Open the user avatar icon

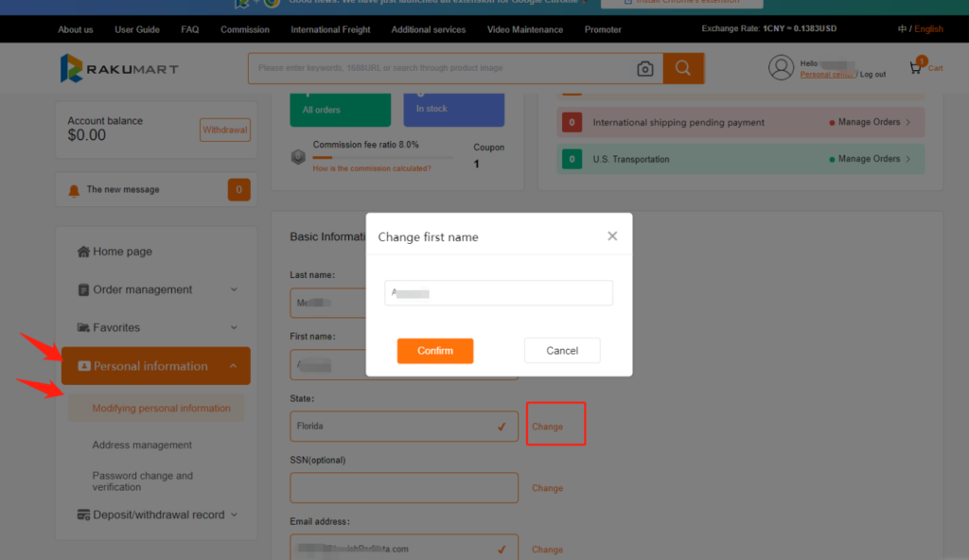tap(781, 67)
